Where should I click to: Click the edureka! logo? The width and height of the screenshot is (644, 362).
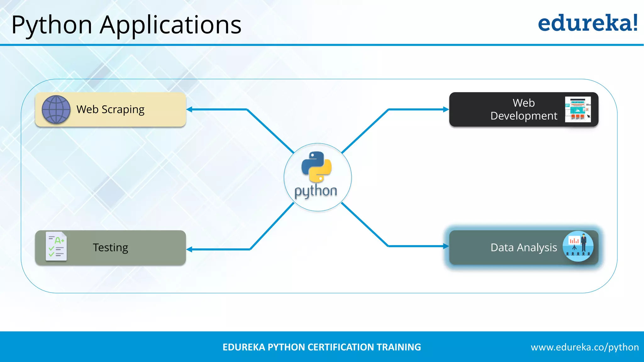point(588,23)
